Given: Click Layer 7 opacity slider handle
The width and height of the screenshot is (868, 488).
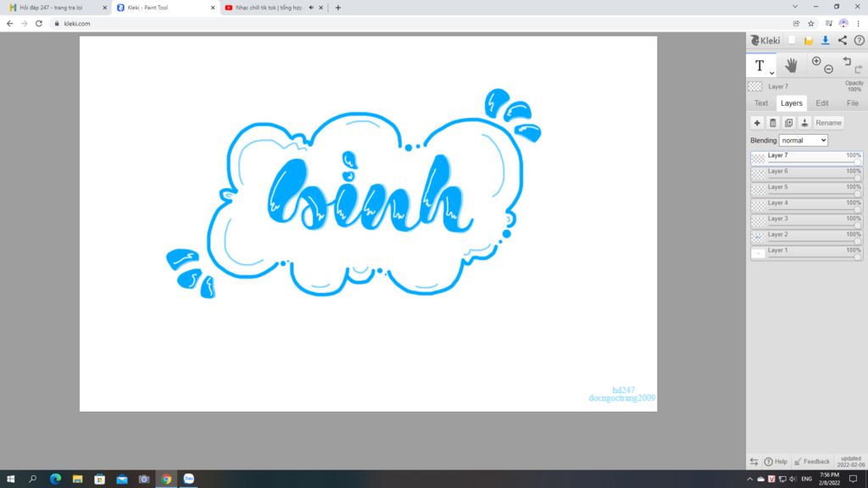Looking at the screenshot, I should 858,162.
